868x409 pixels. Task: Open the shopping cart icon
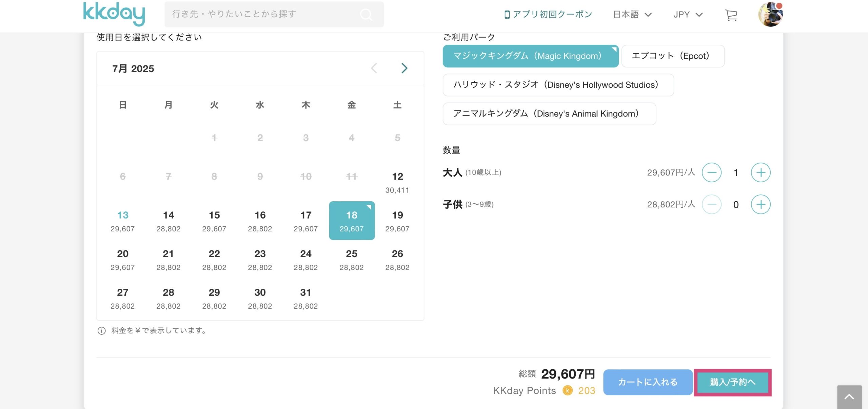coord(731,15)
